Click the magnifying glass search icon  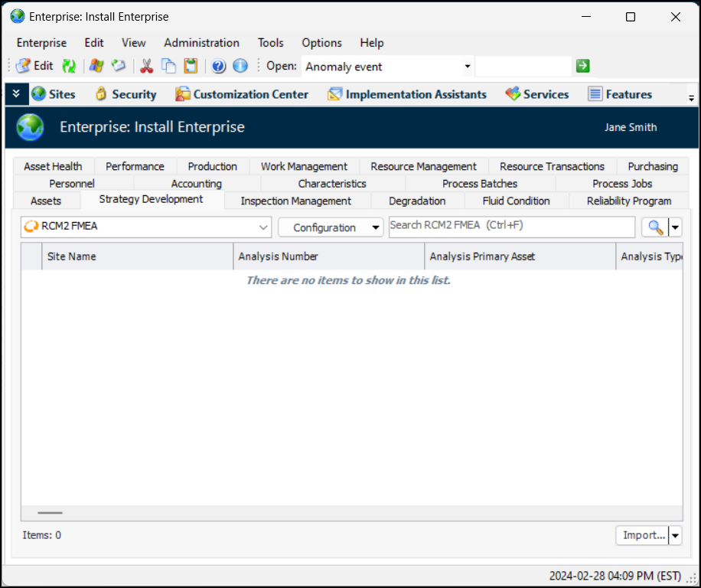pos(656,227)
